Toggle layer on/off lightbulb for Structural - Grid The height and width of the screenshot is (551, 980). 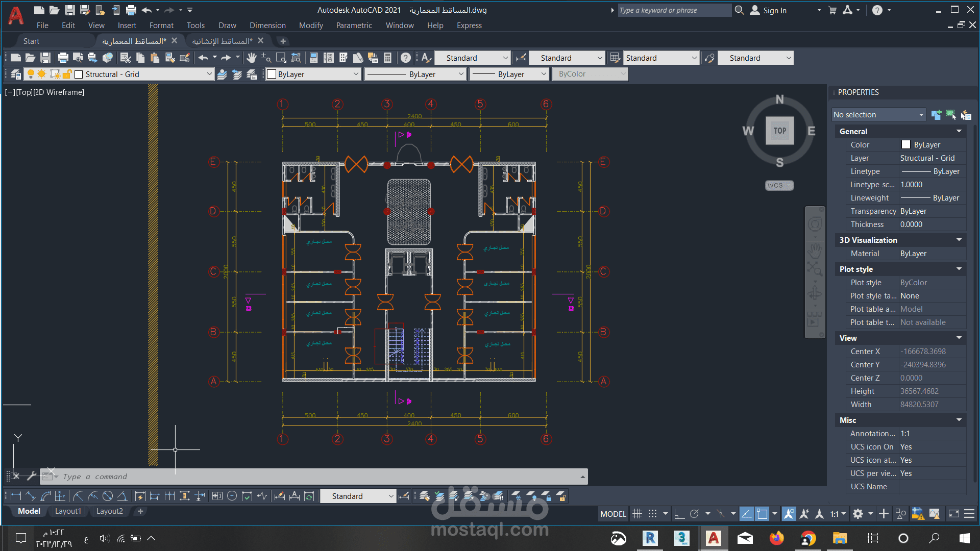point(31,74)
